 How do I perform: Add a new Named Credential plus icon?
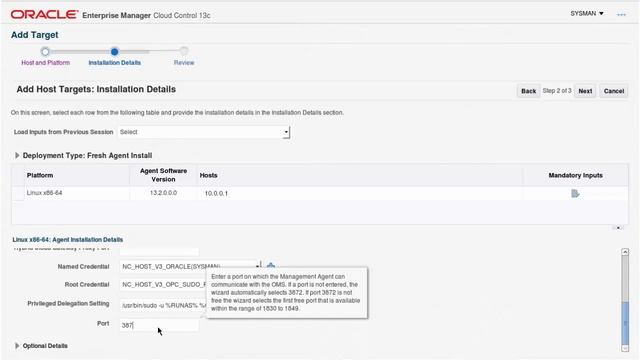271,266
